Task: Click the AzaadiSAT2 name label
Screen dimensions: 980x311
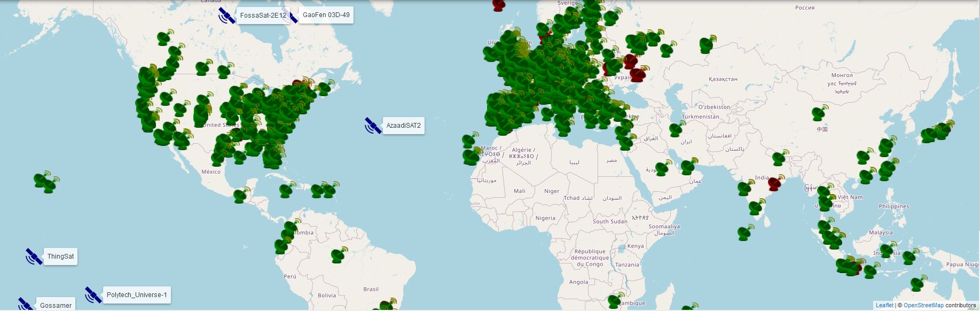Action: pyautogui.click(x=404, y=126)
